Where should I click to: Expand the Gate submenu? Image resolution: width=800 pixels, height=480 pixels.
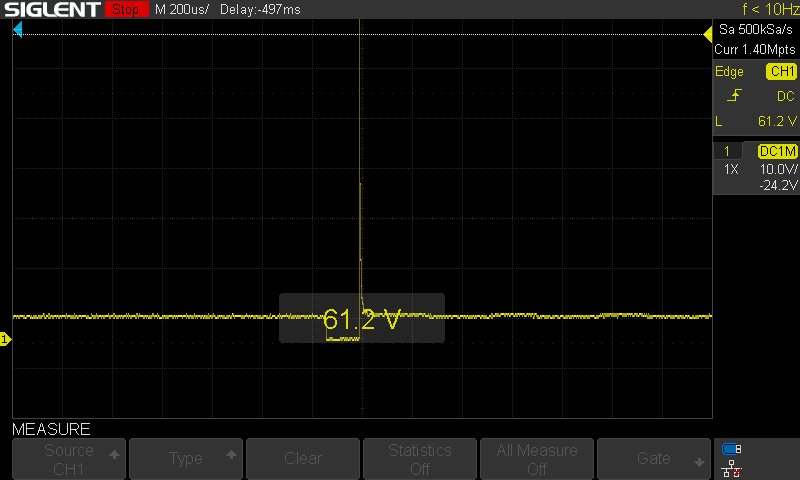(x=653, y=459)
